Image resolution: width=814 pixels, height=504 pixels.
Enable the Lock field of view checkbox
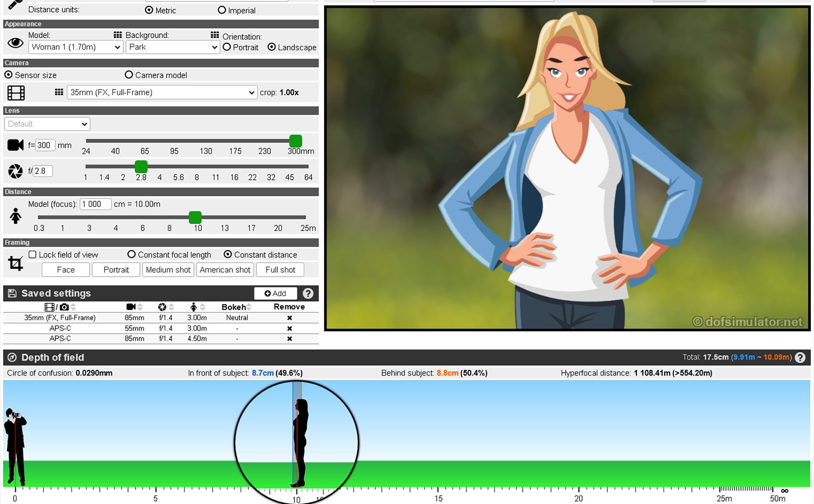pos(32,254)
